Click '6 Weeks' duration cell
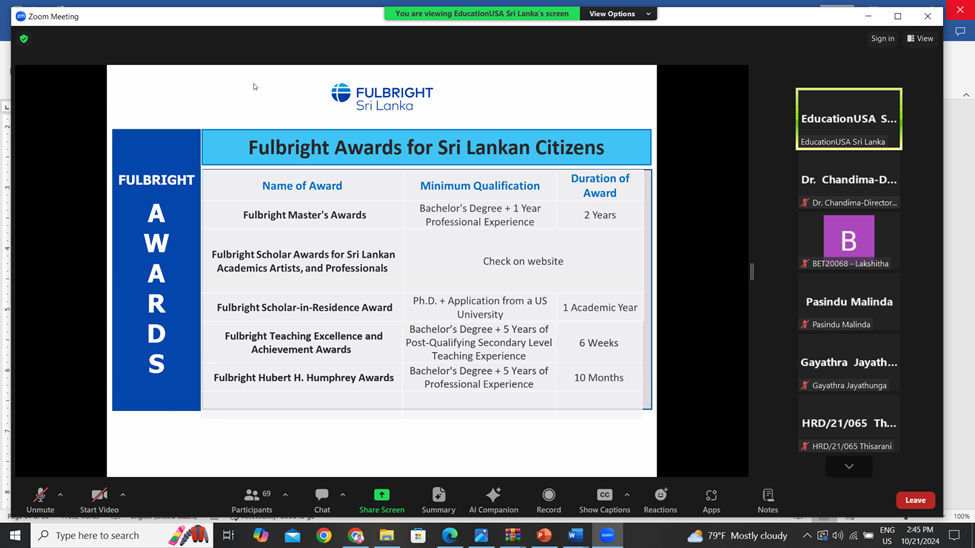975x548 pixels. [x=599, y=343]
